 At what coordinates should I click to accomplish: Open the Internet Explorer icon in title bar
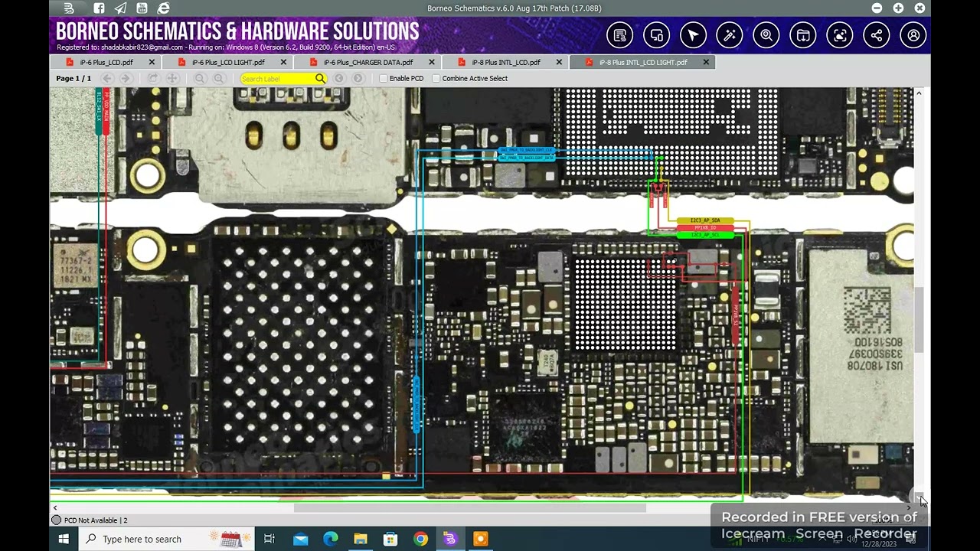coord(163,8)
